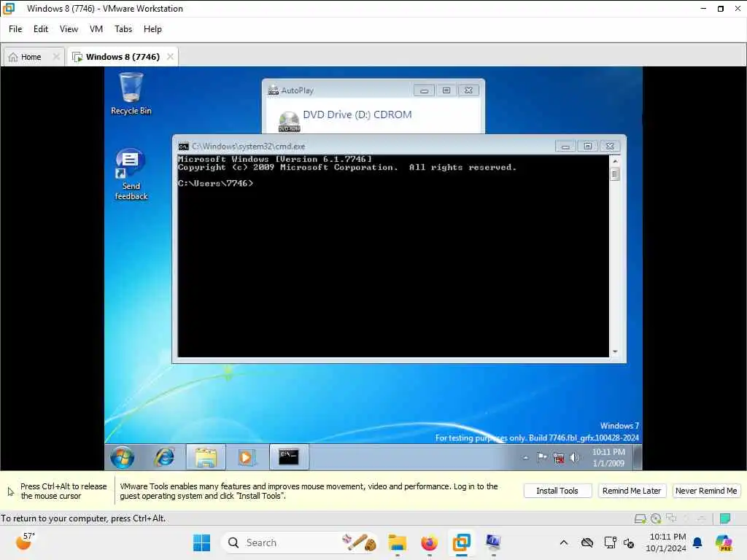Open the host notifications bell

coord(697,542)
